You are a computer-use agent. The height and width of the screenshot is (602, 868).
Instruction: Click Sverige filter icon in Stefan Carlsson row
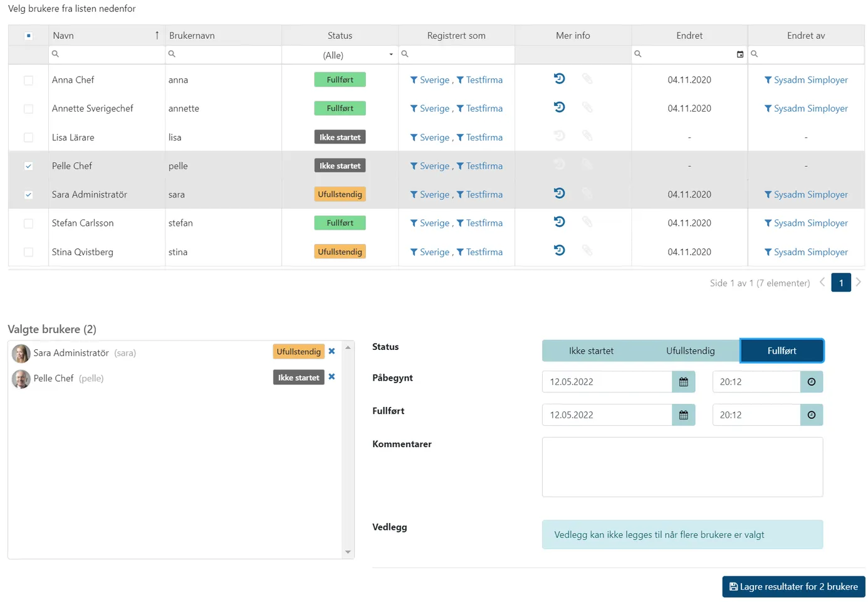point(414,223)
